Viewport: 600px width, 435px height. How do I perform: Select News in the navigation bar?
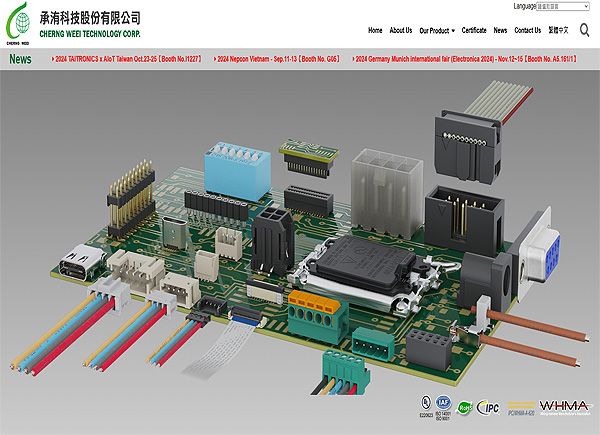pos(500,31)
